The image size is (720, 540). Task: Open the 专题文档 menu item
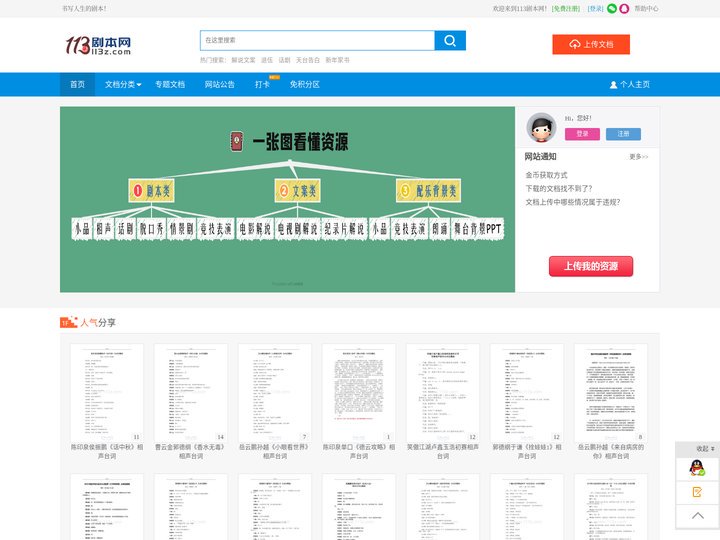click(x=170, y=84)
